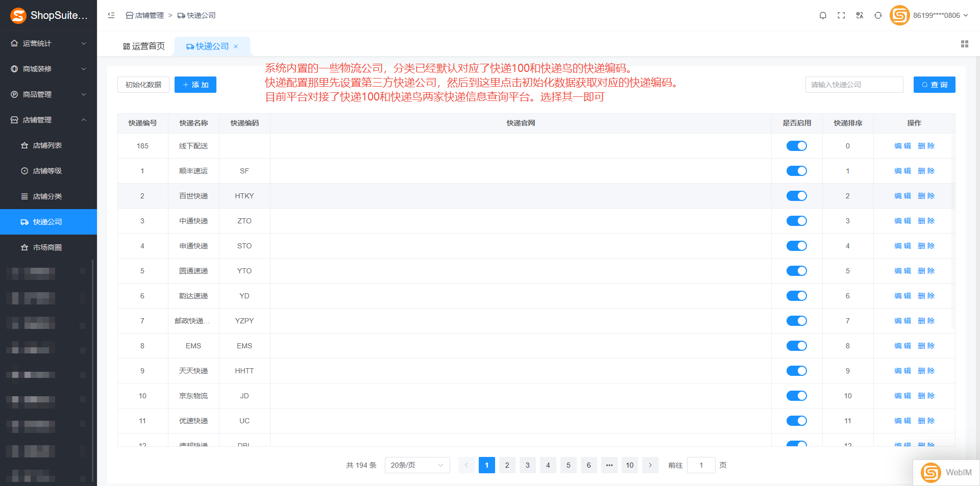
Task: Go to page 3 in pagination
Action: 527,465
